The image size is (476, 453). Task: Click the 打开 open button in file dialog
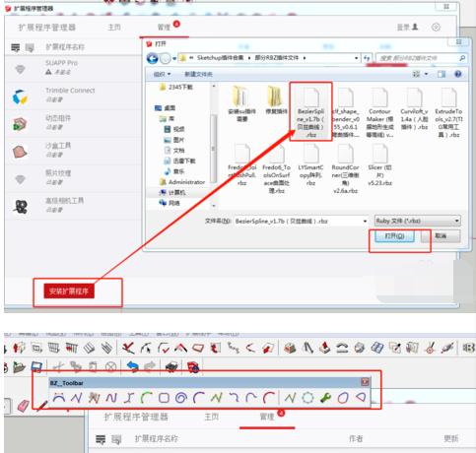(394, 236)
